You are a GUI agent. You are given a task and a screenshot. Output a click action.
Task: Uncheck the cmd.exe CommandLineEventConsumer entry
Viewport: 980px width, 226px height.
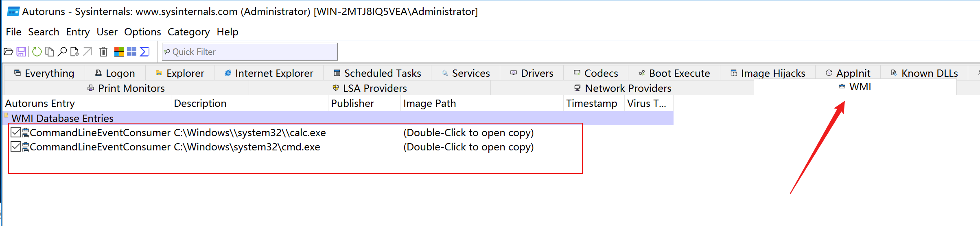[16, 146]
